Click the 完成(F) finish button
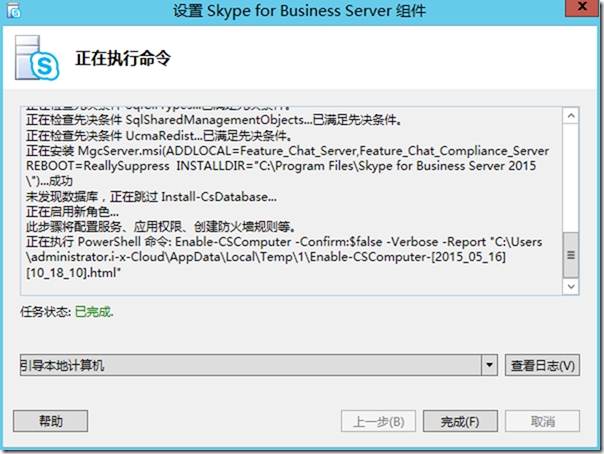604x454 pixels. tap(460, 421)
